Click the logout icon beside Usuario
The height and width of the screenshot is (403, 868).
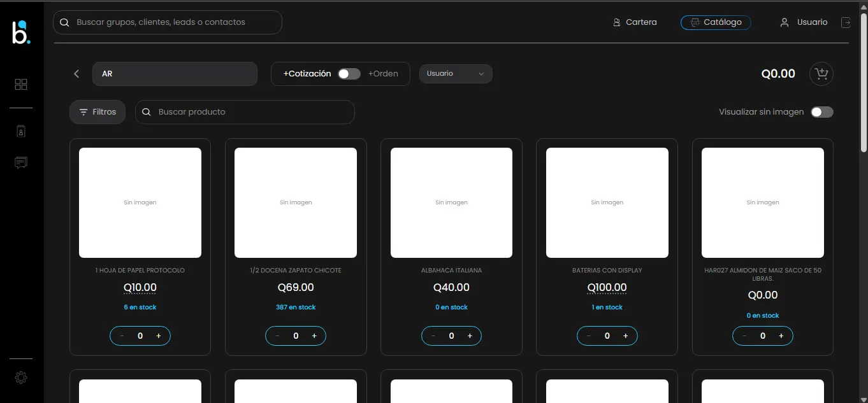click(x=846, y=22)
